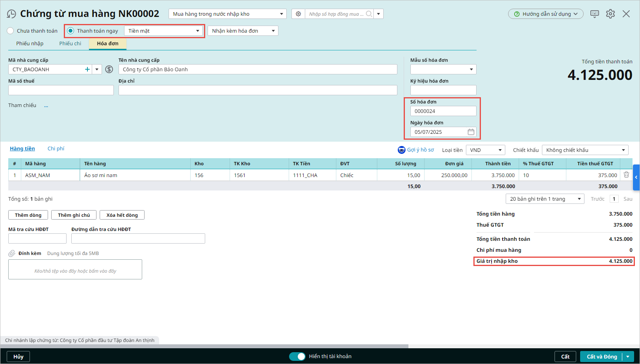Select the Thanh toán ngay radio button
The width and height of the screenshot is (640, 364).
pyautogui.click(x=70, y=31)
